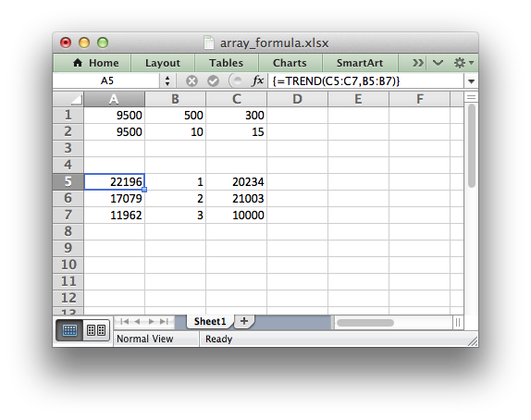
Task: Click the select-all corner of the grid
Action: pyautogui.click(x=68, y=99)
